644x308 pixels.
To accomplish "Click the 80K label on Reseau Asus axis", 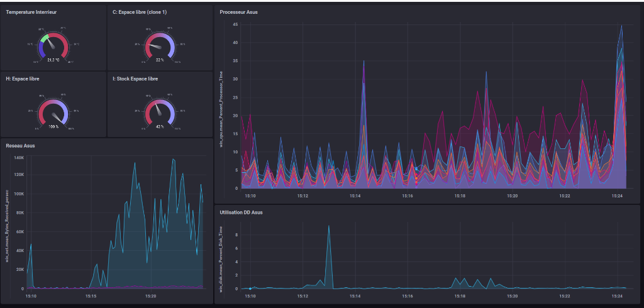I will (x=19, y=212).
